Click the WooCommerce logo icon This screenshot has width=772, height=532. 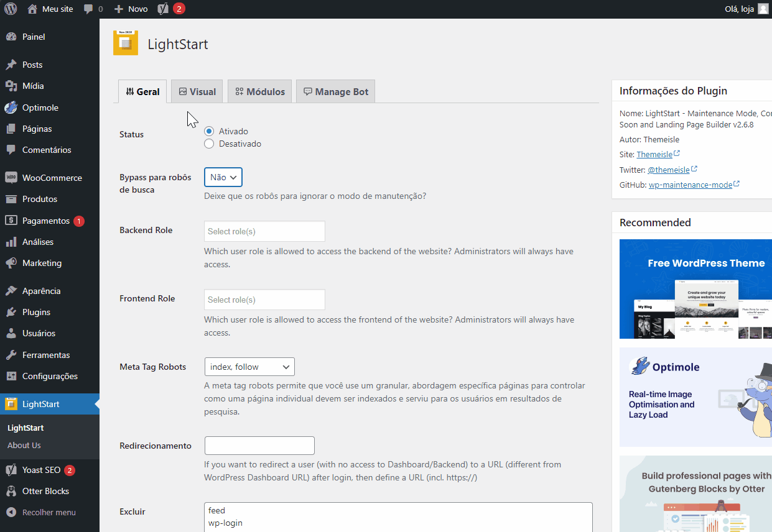11,178
